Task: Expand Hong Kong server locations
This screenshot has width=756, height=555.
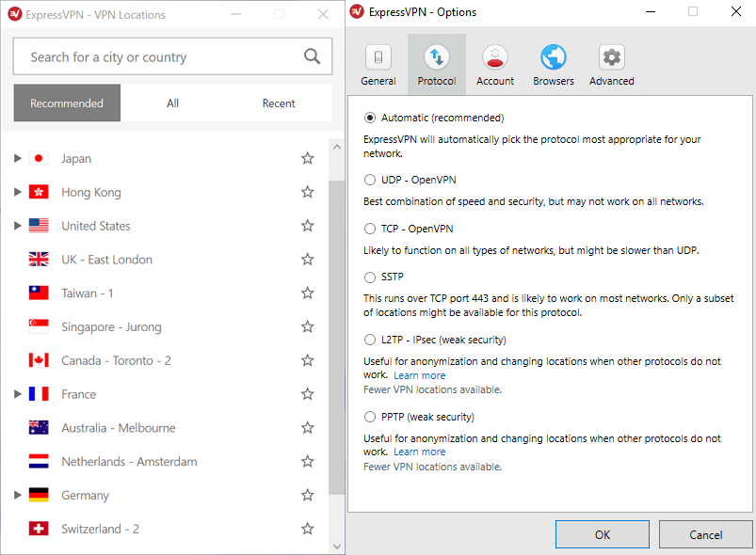Action: coord(17,192)
